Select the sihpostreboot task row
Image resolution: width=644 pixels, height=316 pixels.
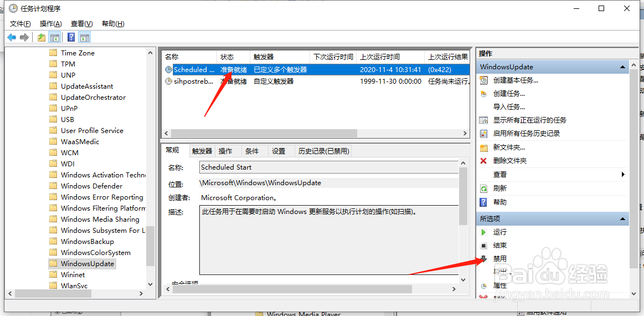316,81
